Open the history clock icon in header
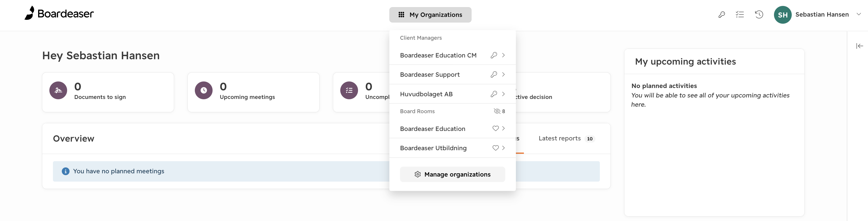The image size is (868, 221). tap(759, 15)
